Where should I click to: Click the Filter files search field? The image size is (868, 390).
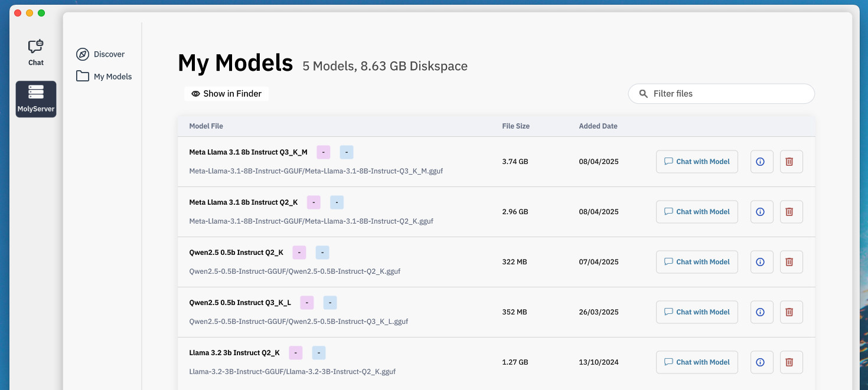point(726,94)
